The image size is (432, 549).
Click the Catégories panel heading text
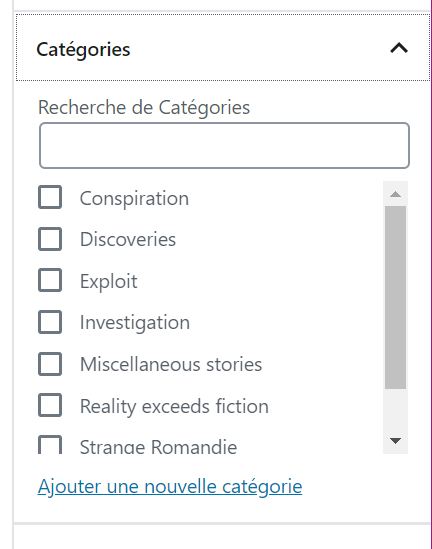click(83, 50)
